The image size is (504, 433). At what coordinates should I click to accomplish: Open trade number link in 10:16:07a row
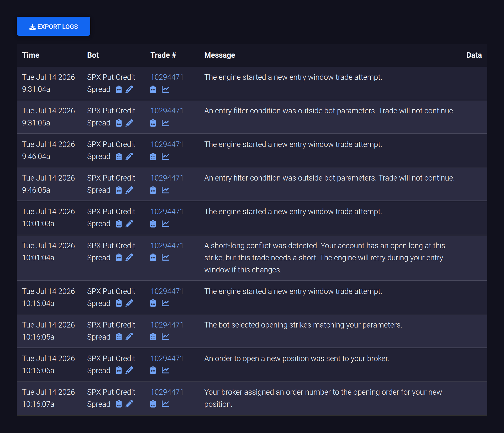pos(167,392)
